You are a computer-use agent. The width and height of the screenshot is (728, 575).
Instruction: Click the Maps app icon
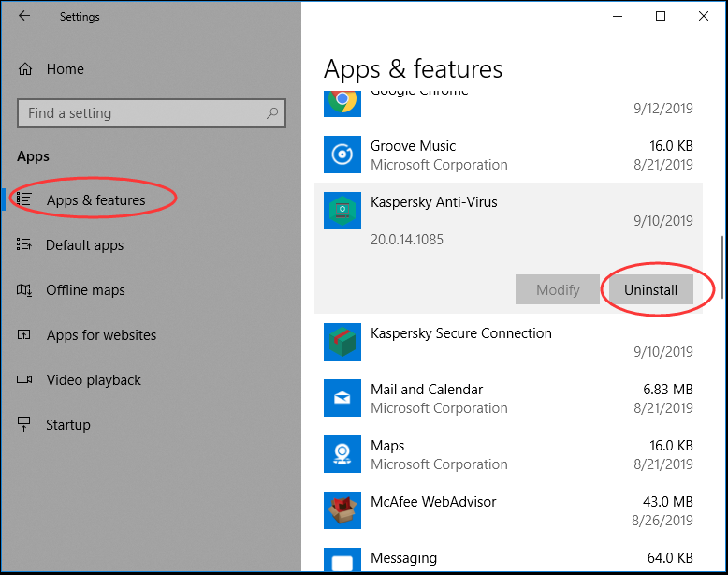coord(342,454)
